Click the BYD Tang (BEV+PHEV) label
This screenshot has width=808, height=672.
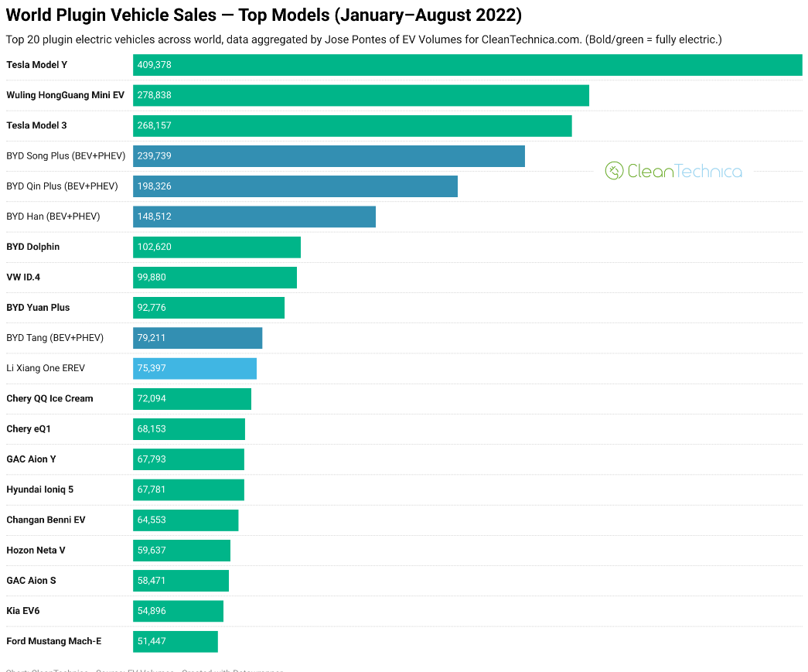pyautogui.click(x=55, y=338)
